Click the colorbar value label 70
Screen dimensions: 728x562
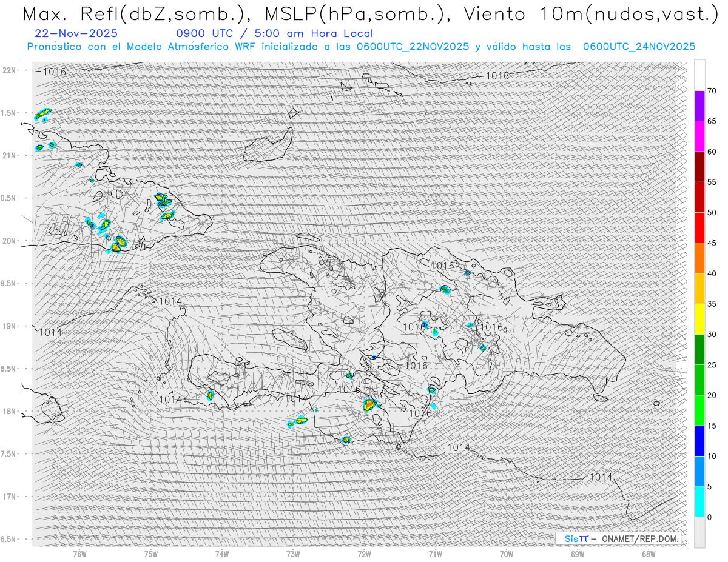pos(712,91)
